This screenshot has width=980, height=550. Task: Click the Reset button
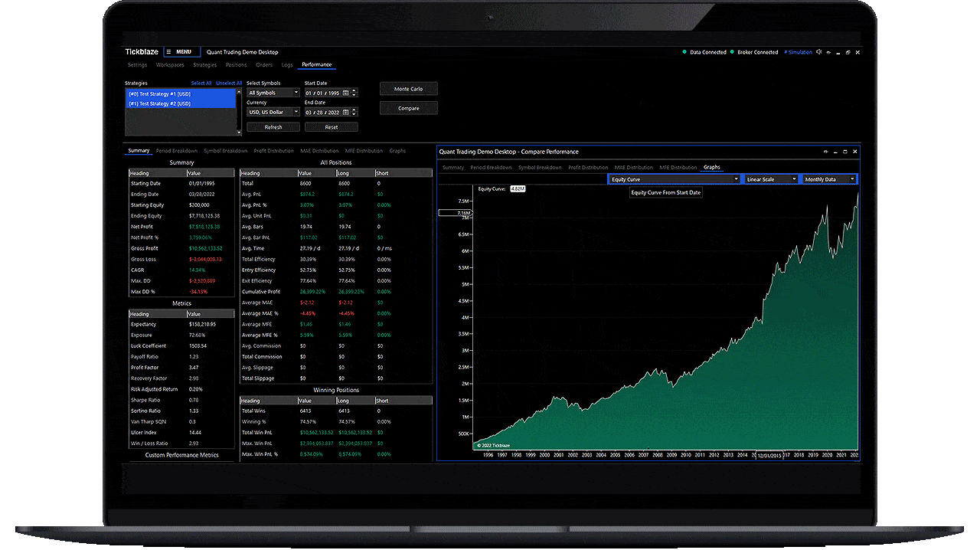click(332, 127)
